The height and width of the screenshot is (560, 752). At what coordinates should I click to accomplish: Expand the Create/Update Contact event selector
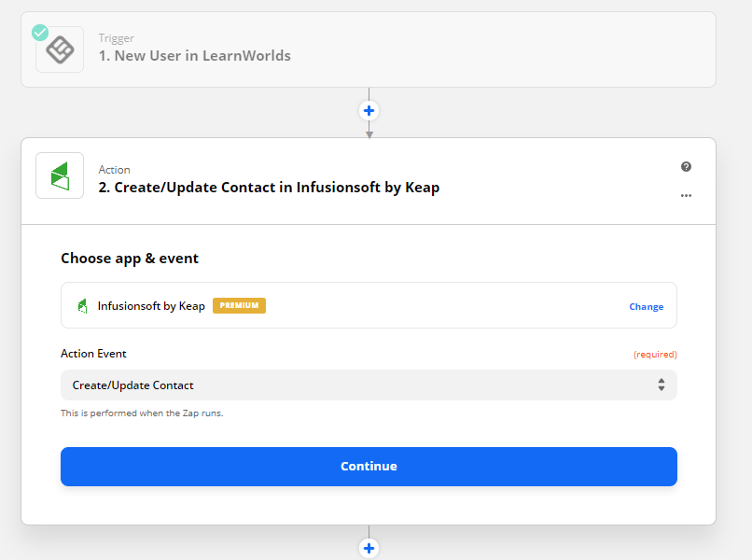pyautogui.click(x=369, y=384)
